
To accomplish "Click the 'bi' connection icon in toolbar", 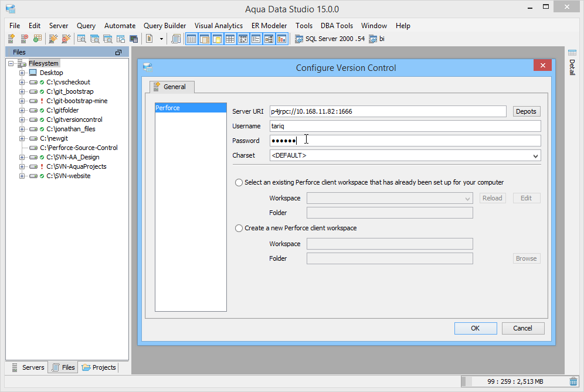I will pos(373,39).
